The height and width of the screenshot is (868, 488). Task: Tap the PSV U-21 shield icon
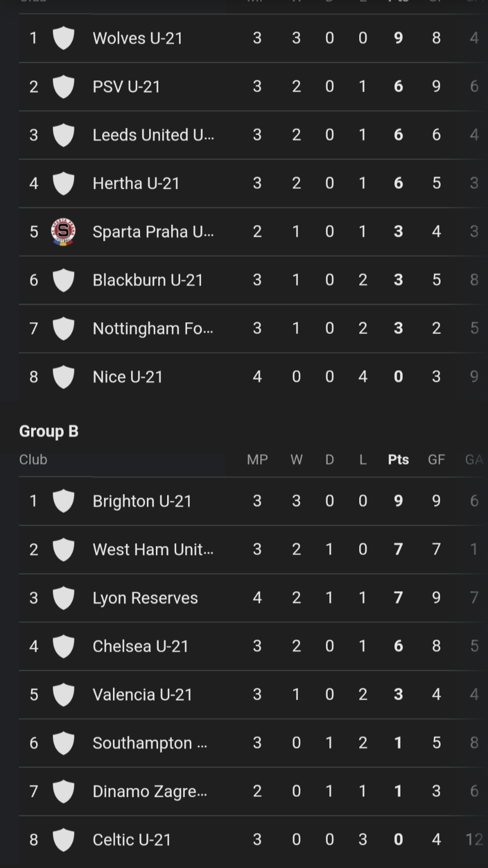pos(63,86)
